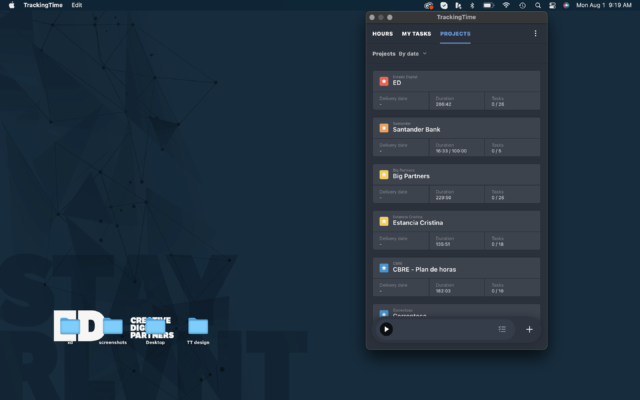Screen dimensions: 640x400
Task: Open the task list icon in bottom bar
Action: 502,329
